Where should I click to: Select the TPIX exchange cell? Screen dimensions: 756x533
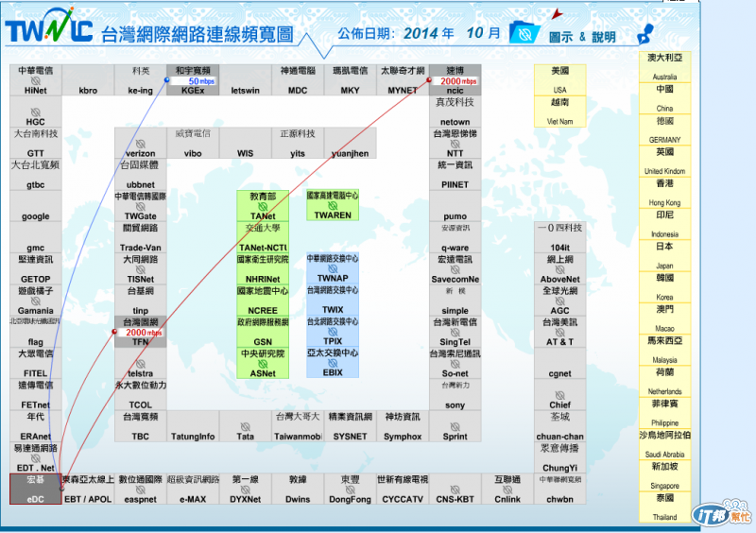coord(333,331)
